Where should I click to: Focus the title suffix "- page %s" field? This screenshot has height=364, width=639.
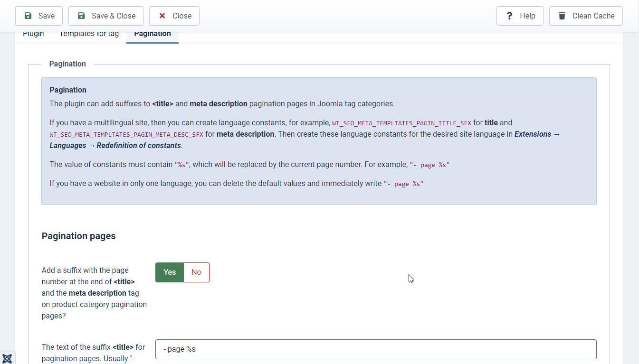[x=375, y=349]
